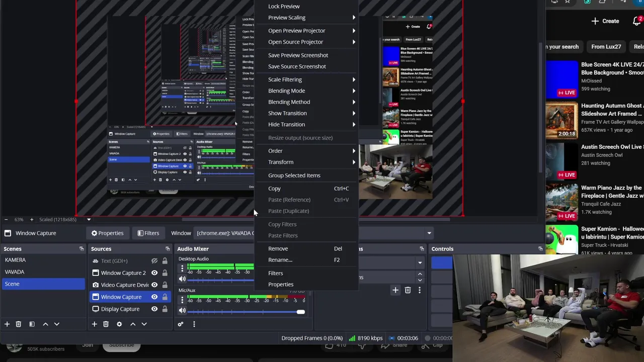Remove scene transition with trash icon

click(408, 290)
